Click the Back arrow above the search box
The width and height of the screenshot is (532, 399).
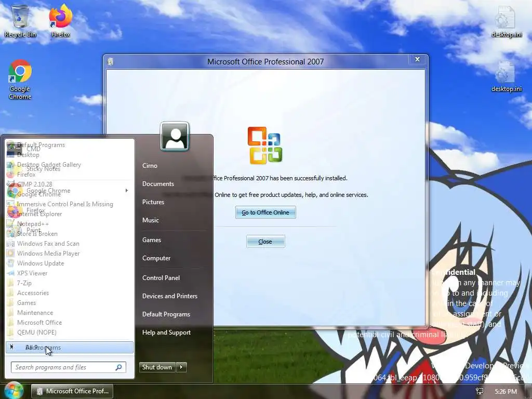pyautogui.click(x=70, y=348)
